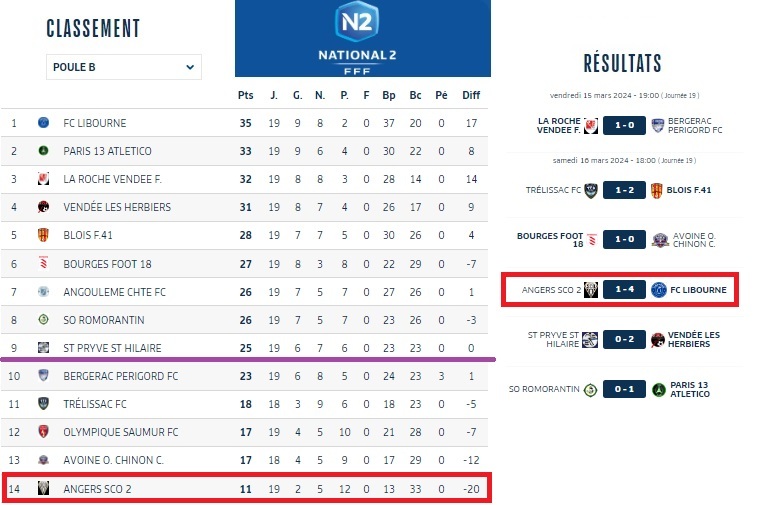Click Olympique Saumur FC crest in standings
757x505 pixels.
pyautogui.click(x=43, y=432)
